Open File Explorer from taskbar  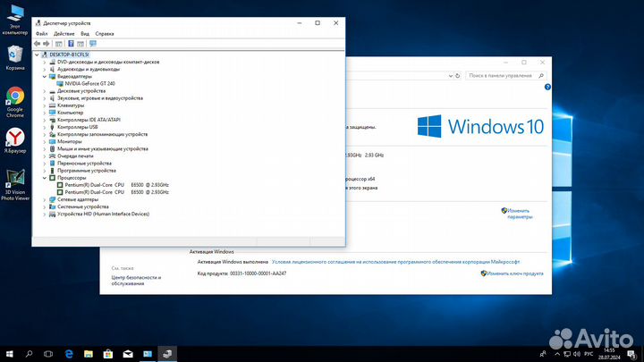tap(89, 354)
